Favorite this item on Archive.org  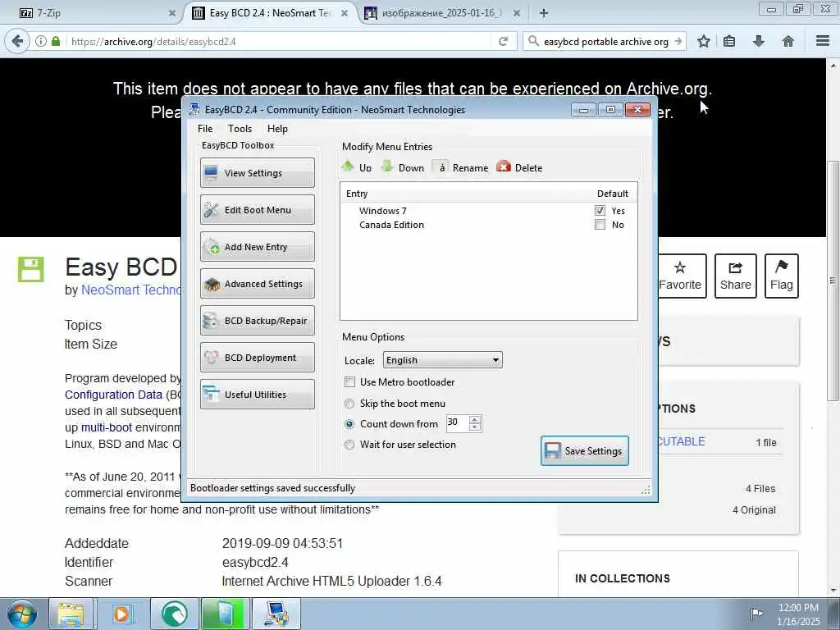(x=680, y=276)
